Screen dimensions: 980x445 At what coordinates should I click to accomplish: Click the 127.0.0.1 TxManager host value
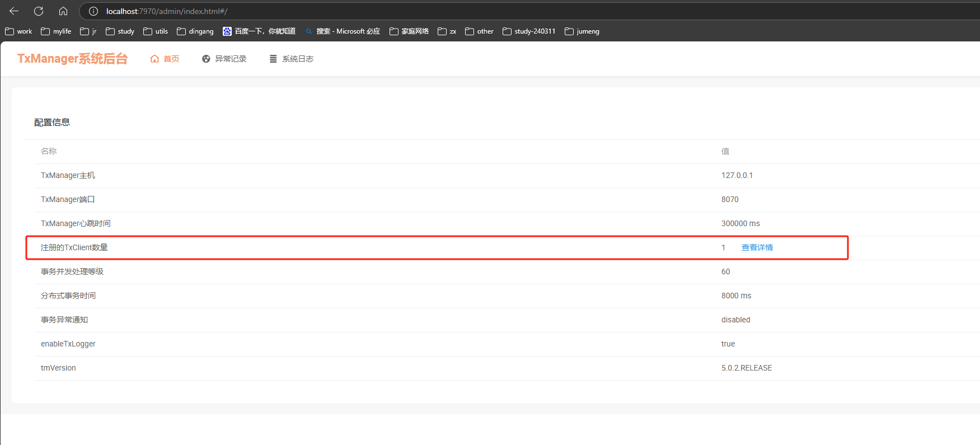tap(737, 176)
